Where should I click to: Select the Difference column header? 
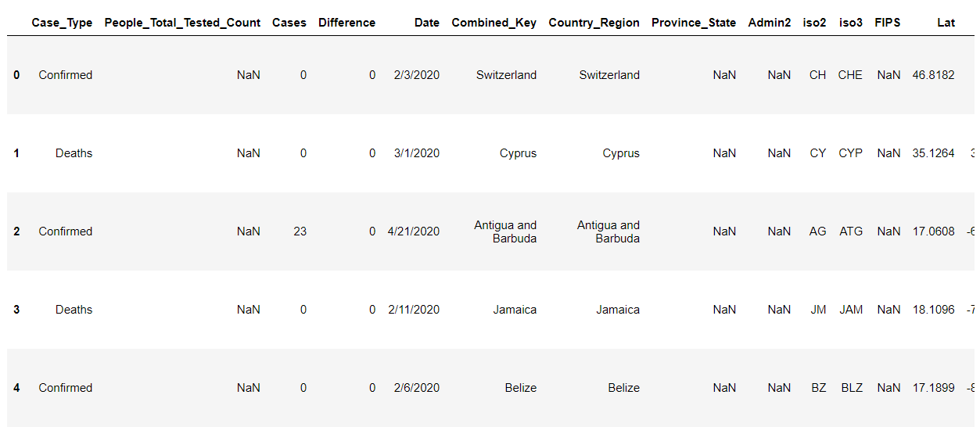pos(346,23)
